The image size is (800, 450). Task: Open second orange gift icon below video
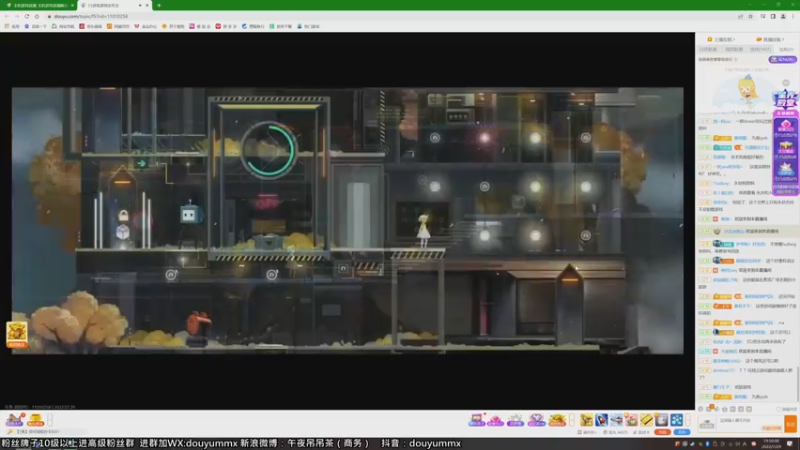35,420
